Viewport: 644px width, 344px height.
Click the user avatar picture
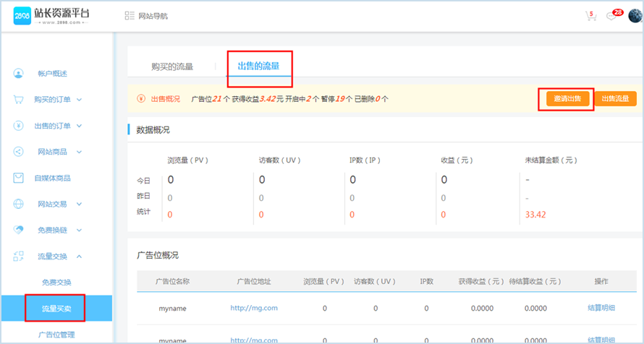tap(635, 16)
